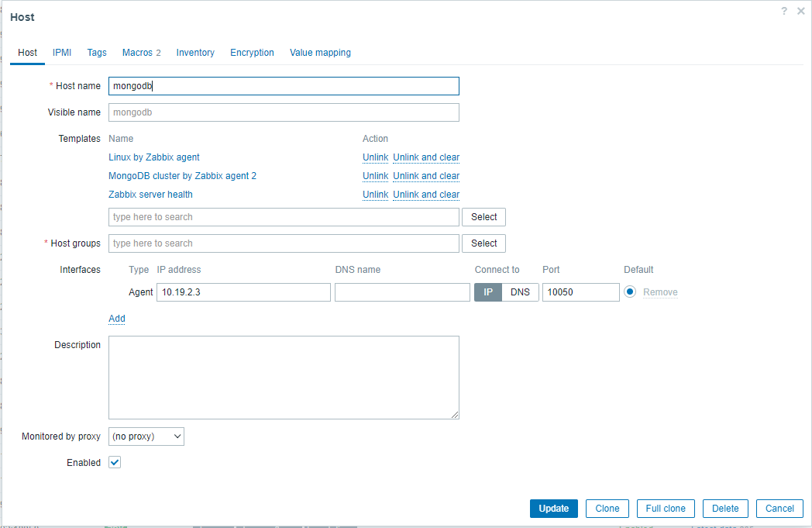Click Remove link for agent interface
This screenshot has height=528, width=812.
click(x=660, y=292)
